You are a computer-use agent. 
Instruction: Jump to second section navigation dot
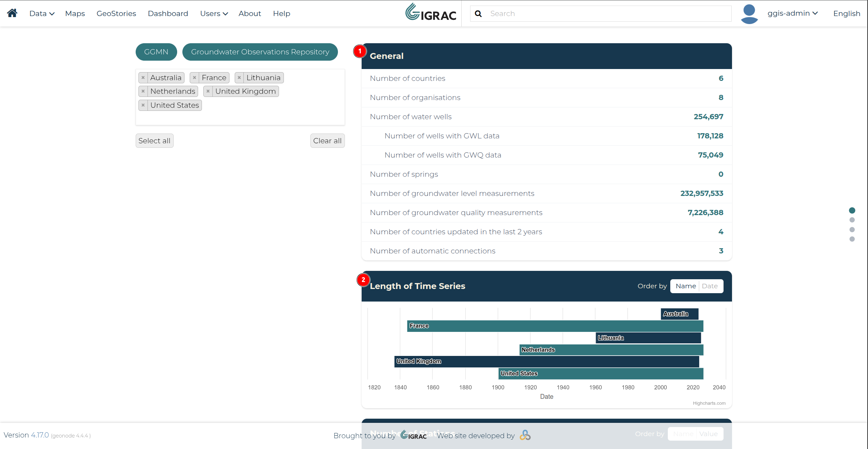[852, 220]
